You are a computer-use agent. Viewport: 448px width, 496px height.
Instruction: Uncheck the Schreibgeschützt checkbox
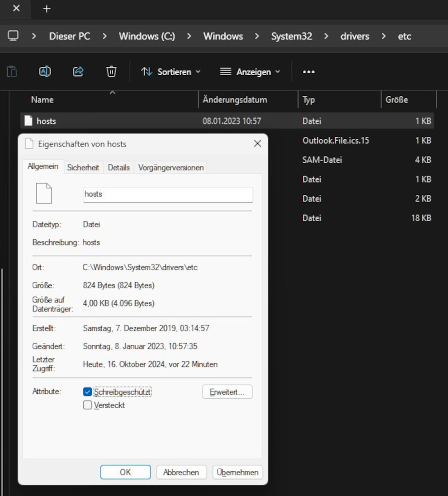point(88,392)
